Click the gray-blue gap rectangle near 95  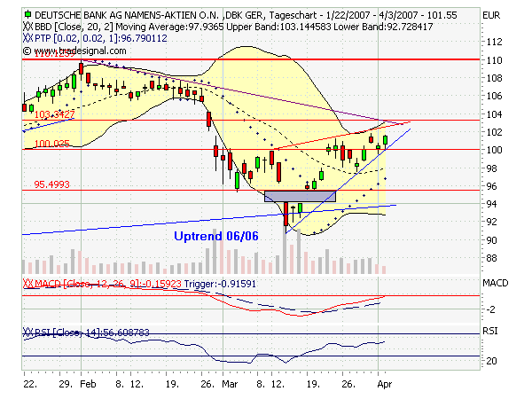[299, 196]
